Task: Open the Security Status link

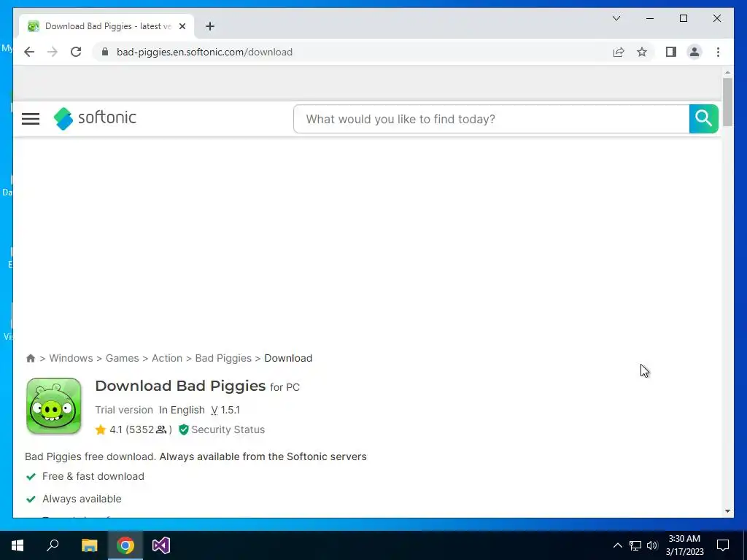Action: (228, 429)
